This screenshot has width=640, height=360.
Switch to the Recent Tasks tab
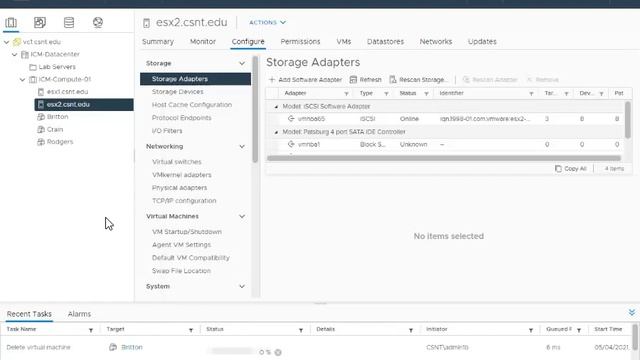[x=29, y=314]
